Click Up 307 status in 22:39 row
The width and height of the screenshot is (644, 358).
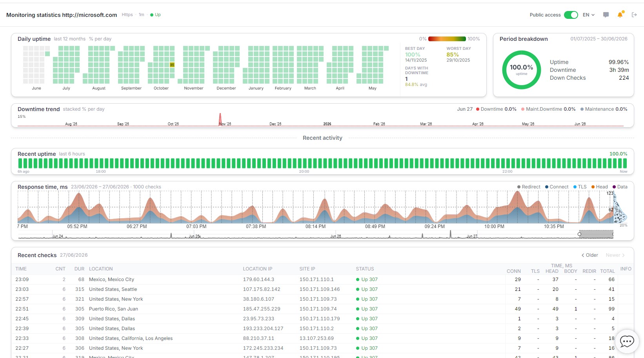click(367, 329)
